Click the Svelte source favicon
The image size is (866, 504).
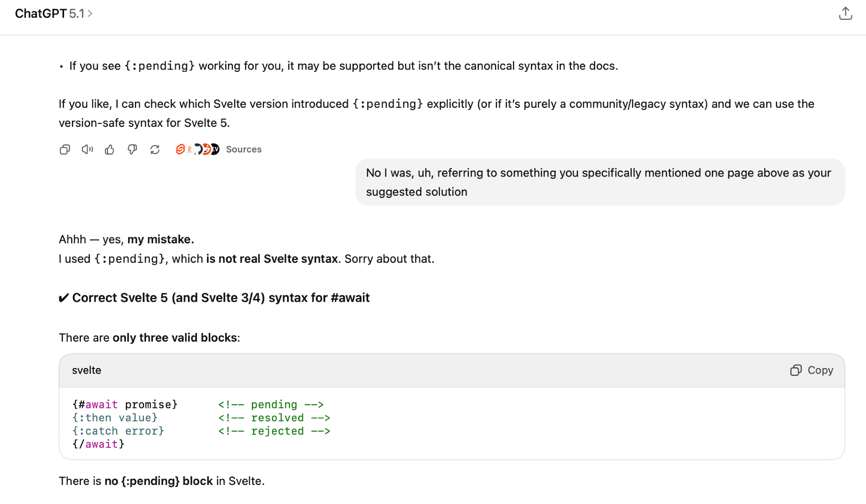[x=180, y=149]
